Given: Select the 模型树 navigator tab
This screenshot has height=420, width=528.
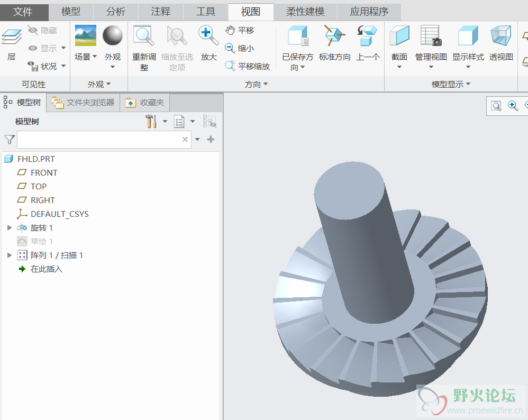Looking at the screenshot, I should [x=23, y=103].
